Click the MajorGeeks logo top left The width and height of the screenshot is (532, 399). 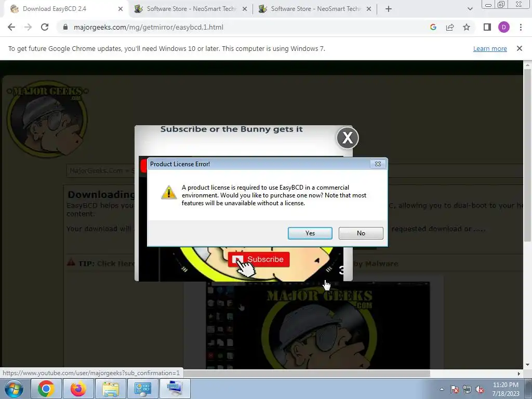click(47, 119)
